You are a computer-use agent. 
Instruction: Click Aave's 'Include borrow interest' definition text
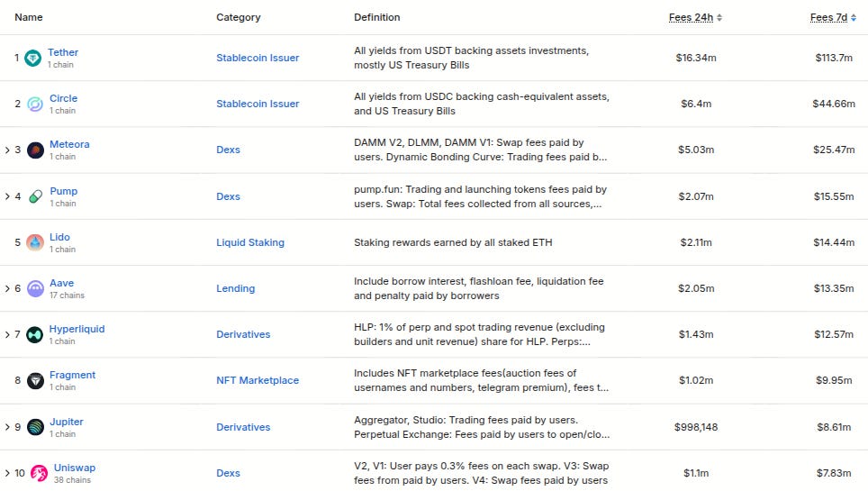tap(479, 288)
